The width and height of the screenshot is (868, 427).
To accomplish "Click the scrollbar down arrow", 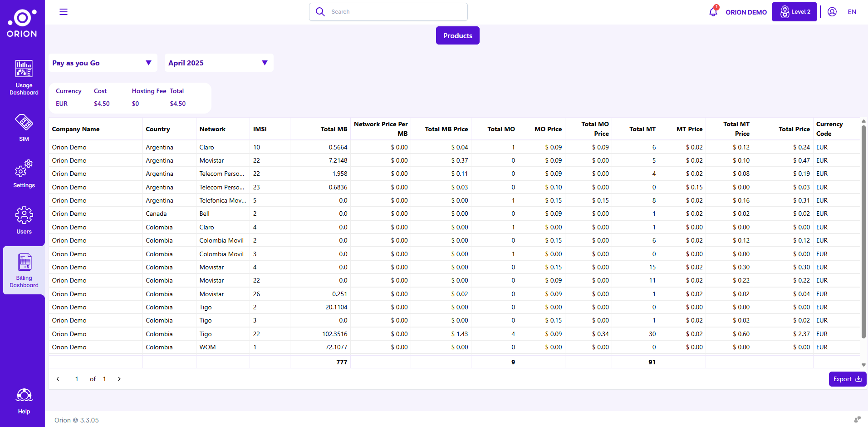I will (x=863, y=365).
